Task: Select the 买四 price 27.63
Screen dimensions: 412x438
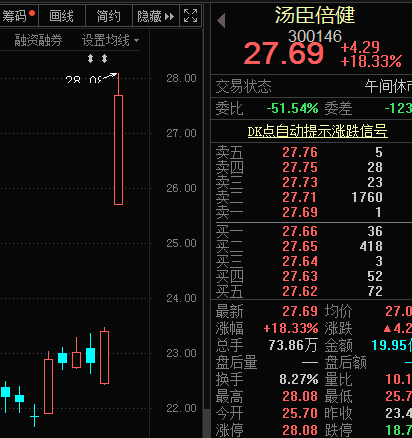Action: (x=300, y=276)
